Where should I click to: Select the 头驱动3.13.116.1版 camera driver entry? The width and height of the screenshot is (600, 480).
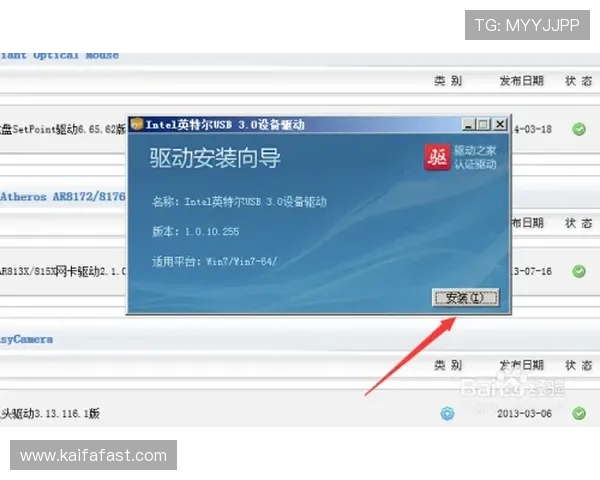(50, 413)
